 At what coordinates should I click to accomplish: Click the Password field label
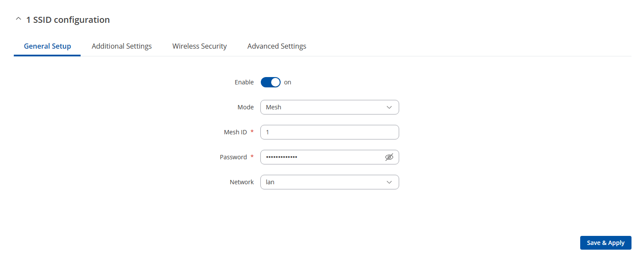pyautogui.click(x=233, y=157)
